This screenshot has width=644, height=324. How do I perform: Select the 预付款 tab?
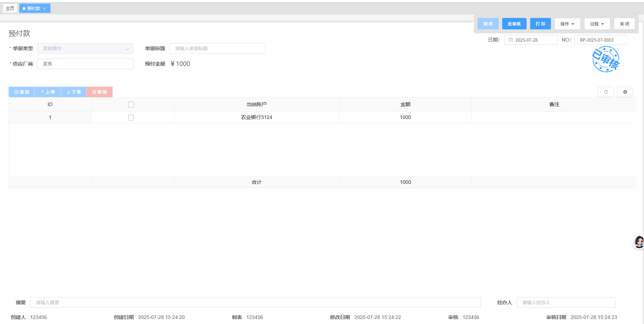click(x=34, y=9)
